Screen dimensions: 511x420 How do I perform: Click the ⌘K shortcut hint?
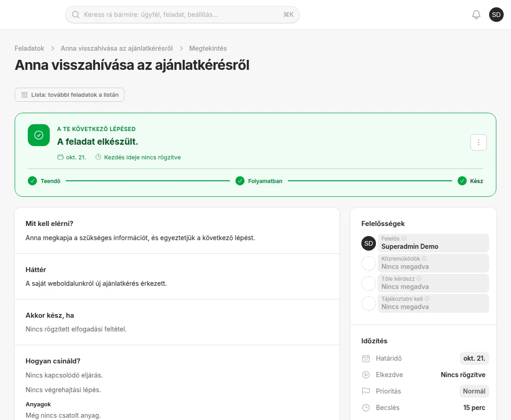[x=288, y=15]
